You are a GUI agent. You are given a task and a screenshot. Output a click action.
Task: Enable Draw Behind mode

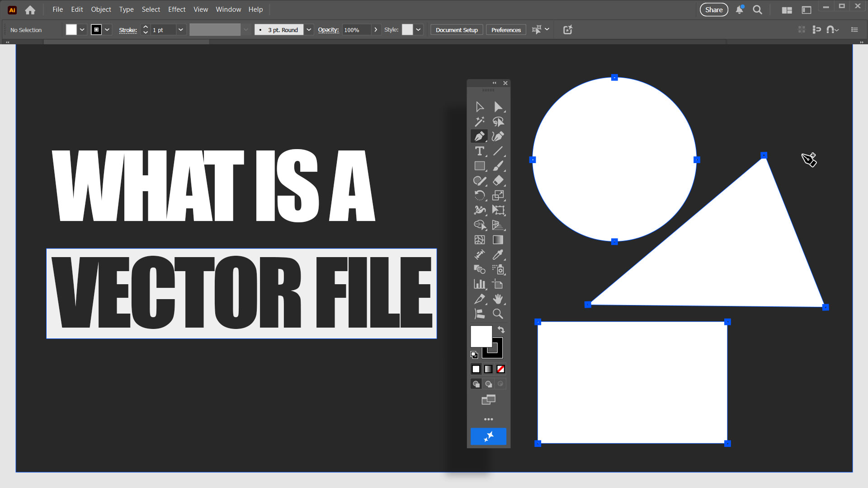tap(488, 384)
